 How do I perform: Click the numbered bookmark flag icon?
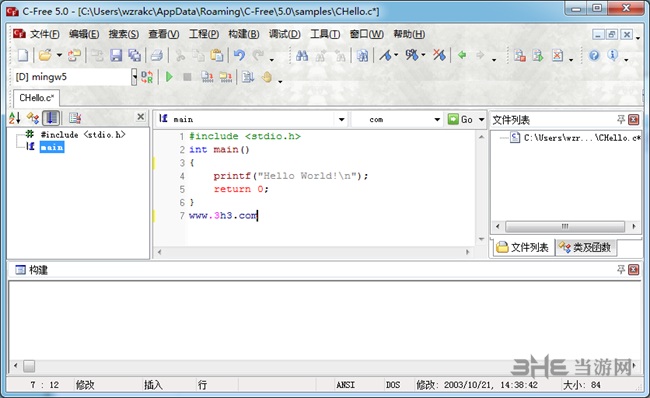(x=412, y=55)
